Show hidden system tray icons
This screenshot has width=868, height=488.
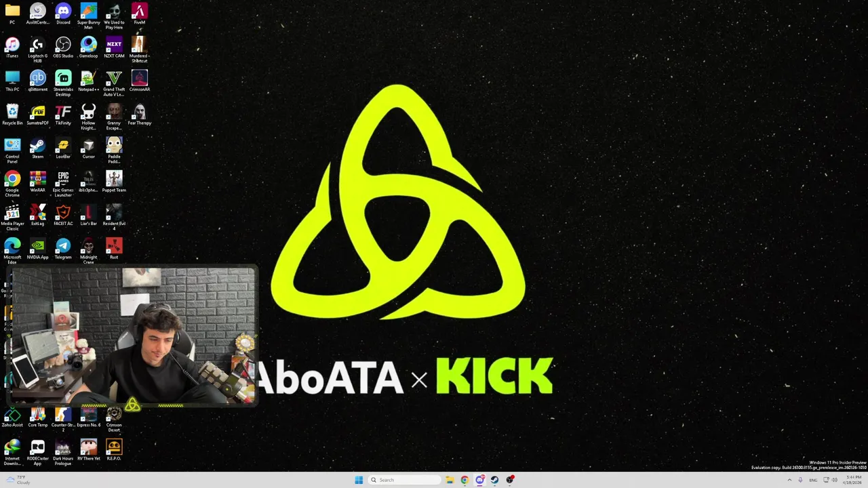[x=789, y=480]
